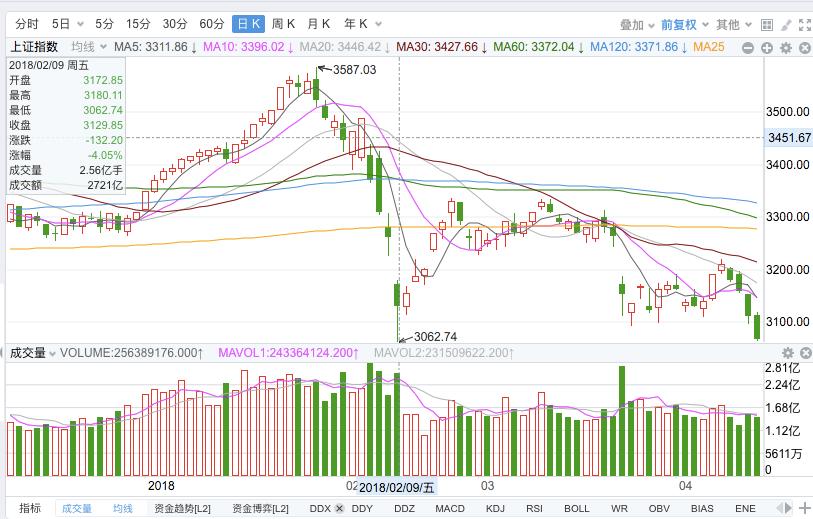Toggle the MACD indicator
813x519 pixels.
pyautogui.click(x=450, y=509)
